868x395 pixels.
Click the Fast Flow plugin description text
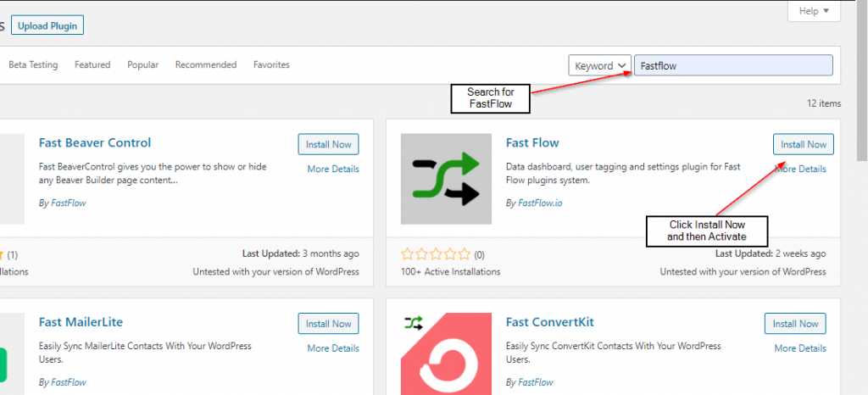coord(623,173)
